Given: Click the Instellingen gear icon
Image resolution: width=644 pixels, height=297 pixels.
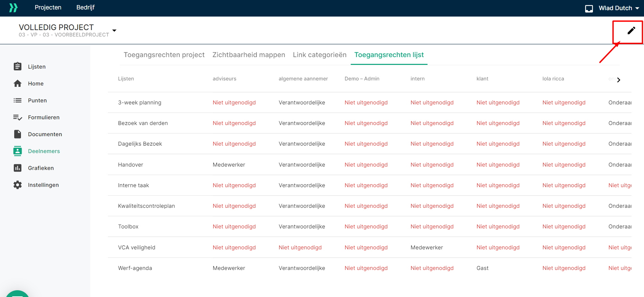Looking at the screenshot, I should tap(18, 185).
